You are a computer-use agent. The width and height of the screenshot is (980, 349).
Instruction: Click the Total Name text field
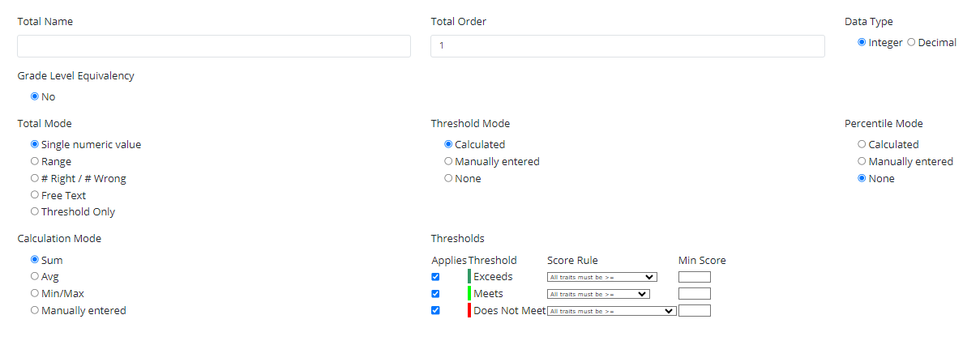[x=214, y=46]
